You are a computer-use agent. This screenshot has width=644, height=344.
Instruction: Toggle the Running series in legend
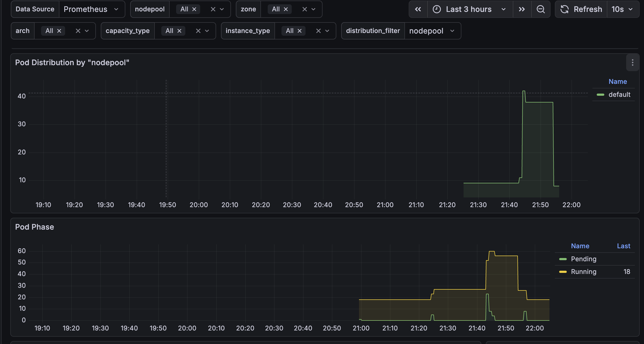click(583, 272)
